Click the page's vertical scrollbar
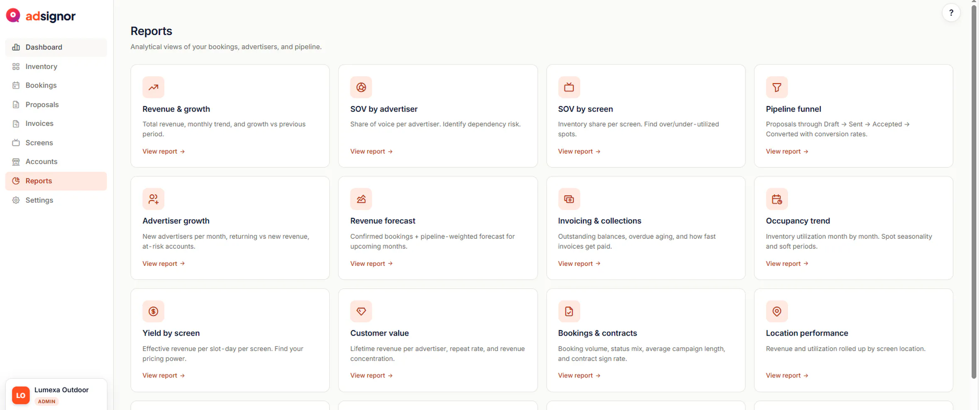Viewport: 980px width, 410px height. point(974,191)
